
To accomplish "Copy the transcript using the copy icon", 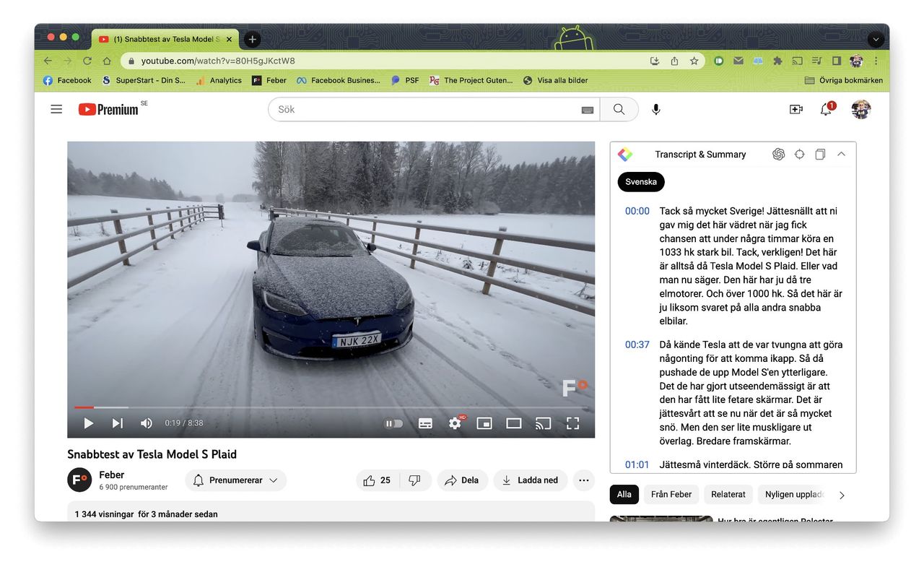I will click(820, 154).
